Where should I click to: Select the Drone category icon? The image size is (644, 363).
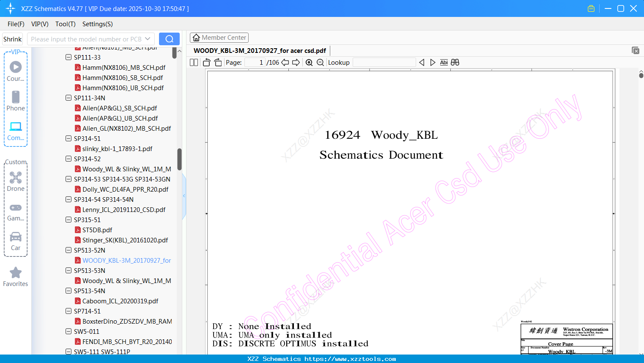(16, 181)
